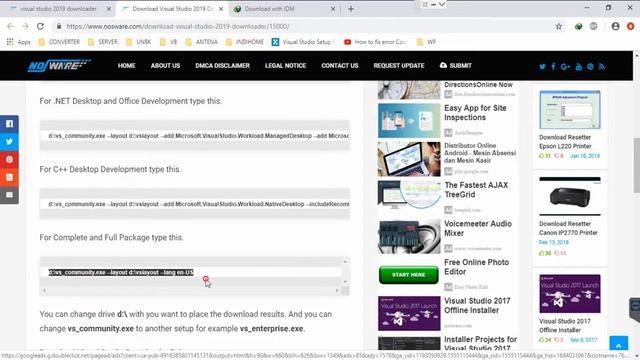Viewport: 640px width, 360px height.
Task: Close the Visual Studio 2019 download tab
Action: click(x=221, y=9)
